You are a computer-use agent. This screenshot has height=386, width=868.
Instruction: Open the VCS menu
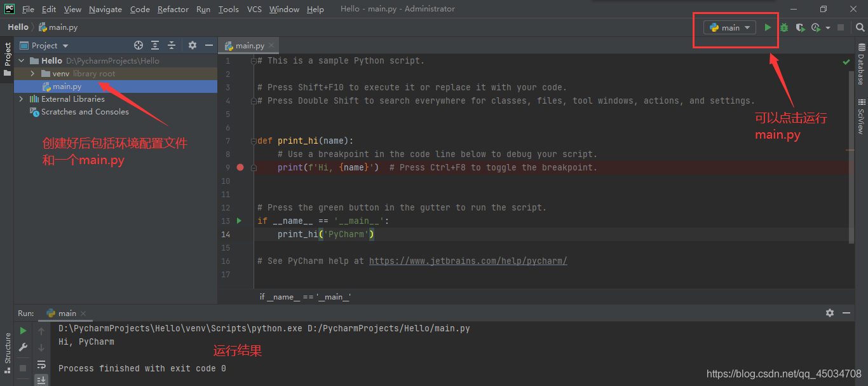point(254,9)
